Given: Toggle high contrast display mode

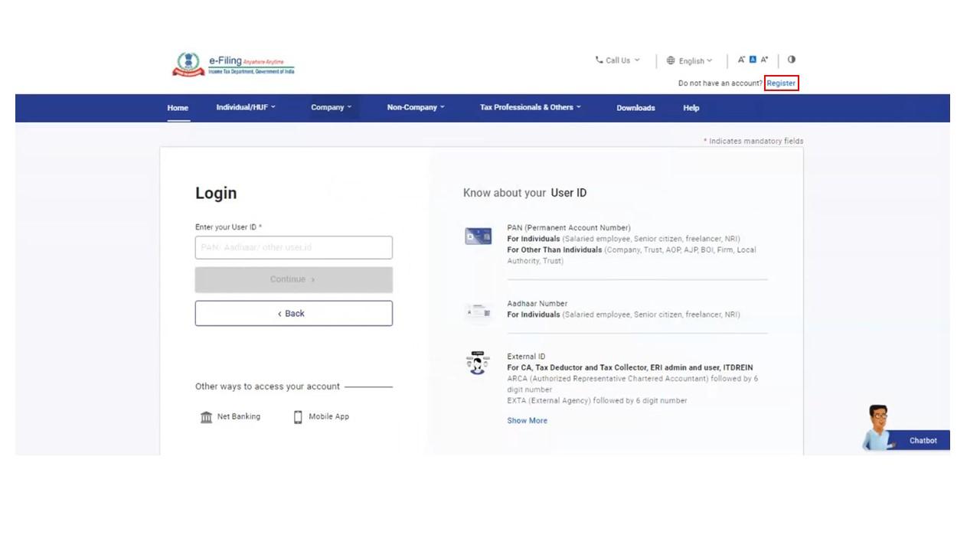Looking at the screenshot, I should tap(792, 60).
